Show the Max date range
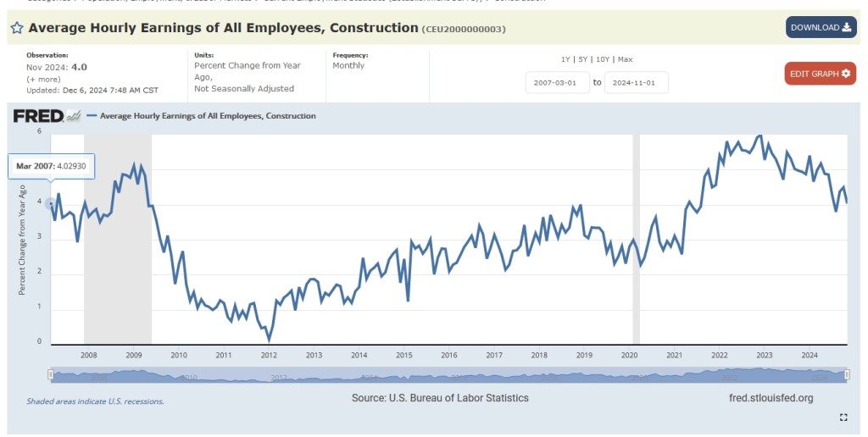 point(625,59)
